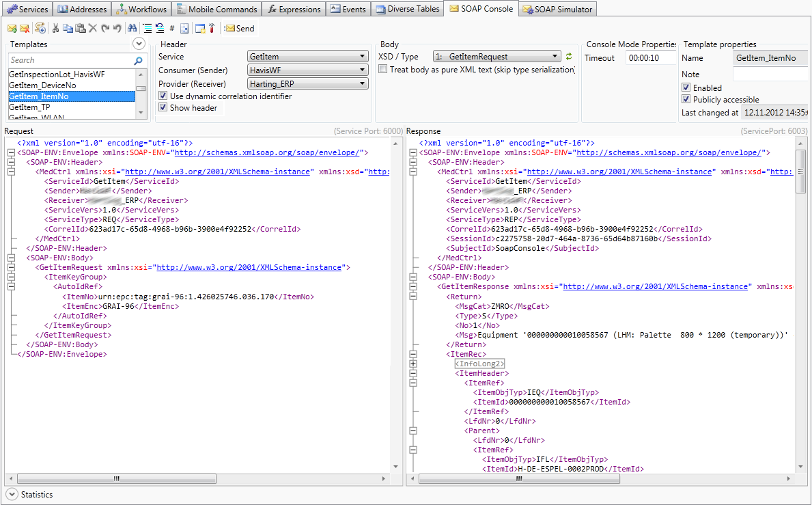Click the Send button
812x505 pixels.
[x=240, y=29]
